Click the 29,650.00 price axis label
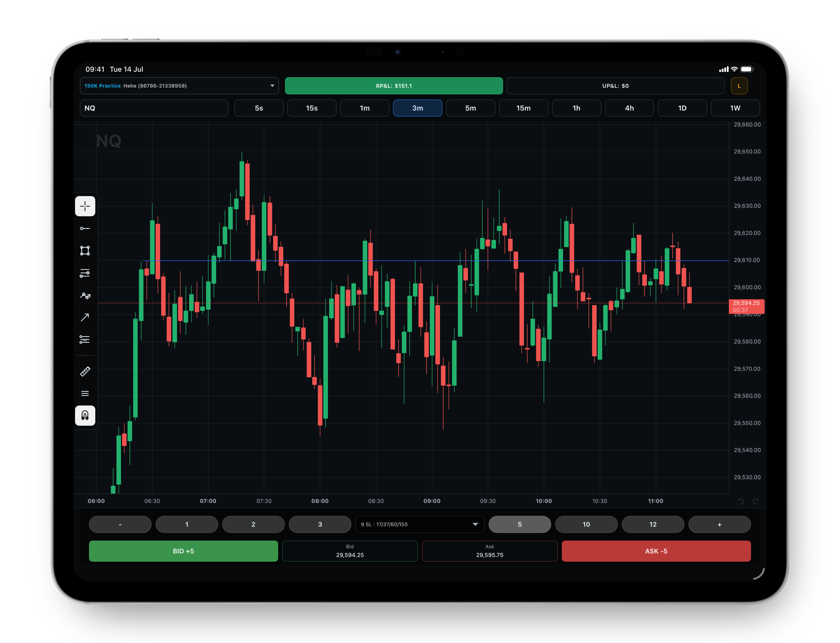 [747, 152]
